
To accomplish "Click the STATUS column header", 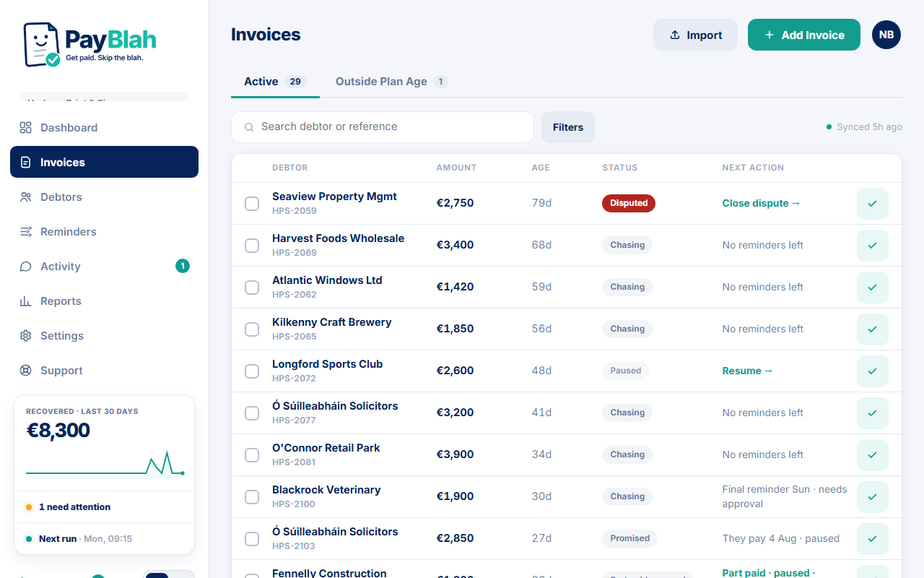I will [x=620, y=168].
